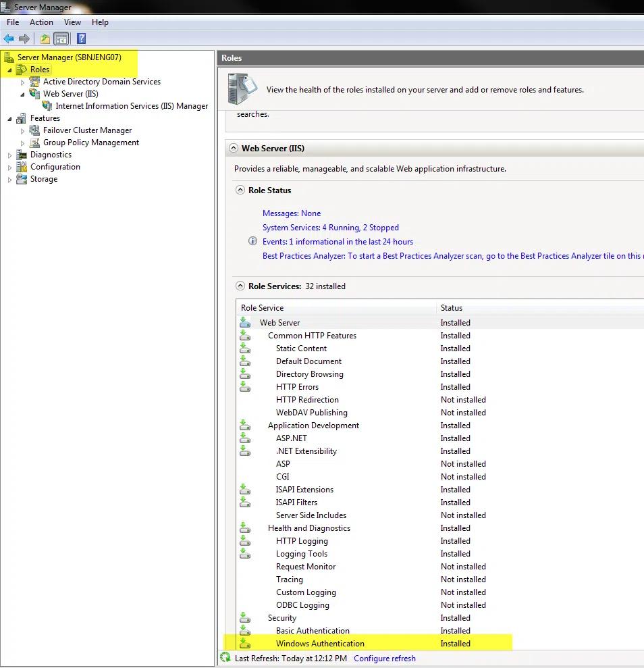Click the installed icon for ISAPI Filters
Screen dimensions: 644x668
[x=245, y=502]
